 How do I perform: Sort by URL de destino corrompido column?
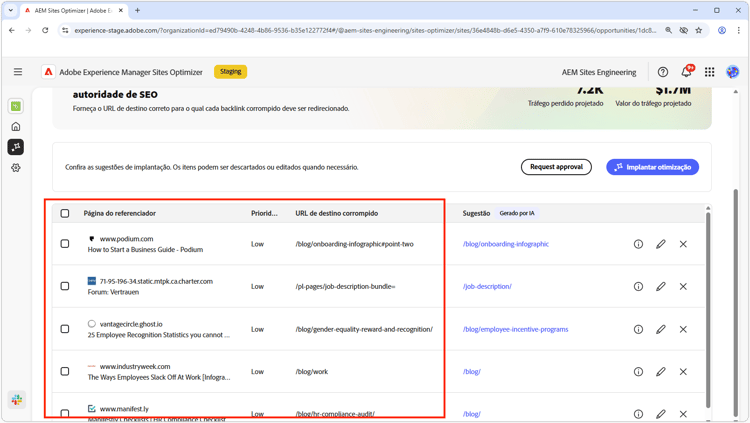(x=336, y=213)
